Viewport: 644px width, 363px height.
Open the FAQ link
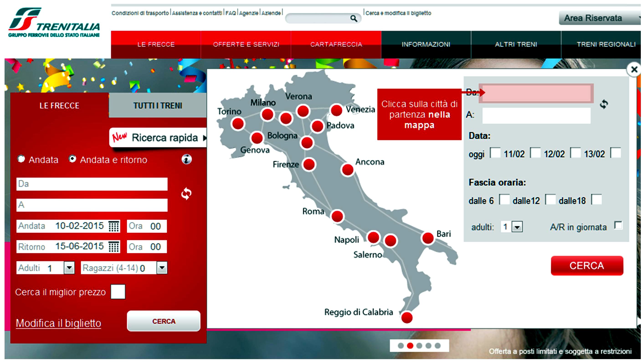tap(231, 13)
